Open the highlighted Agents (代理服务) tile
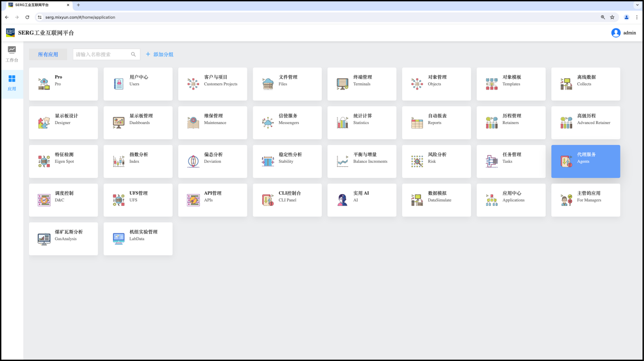Screen dimensions: 644x361 point(585,161)
